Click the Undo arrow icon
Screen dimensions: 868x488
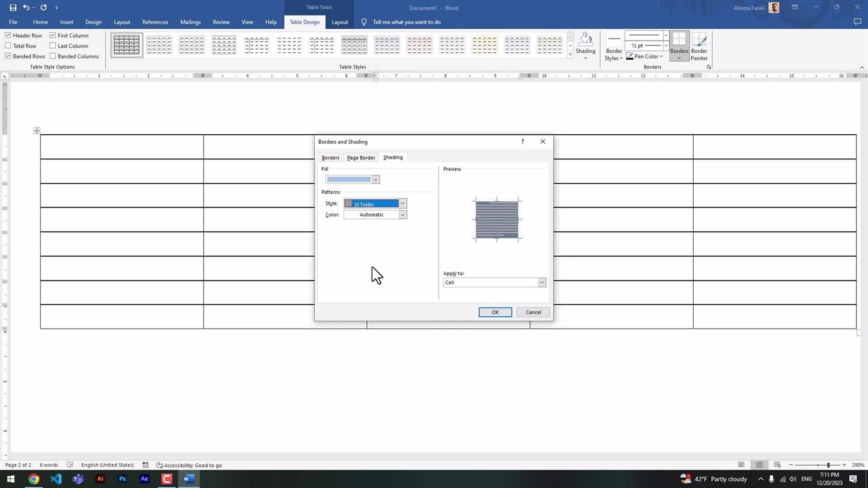[x=26, y=7]
